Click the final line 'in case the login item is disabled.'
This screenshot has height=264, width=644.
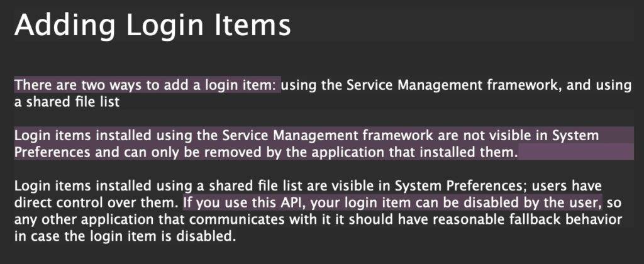coord(123,236)
